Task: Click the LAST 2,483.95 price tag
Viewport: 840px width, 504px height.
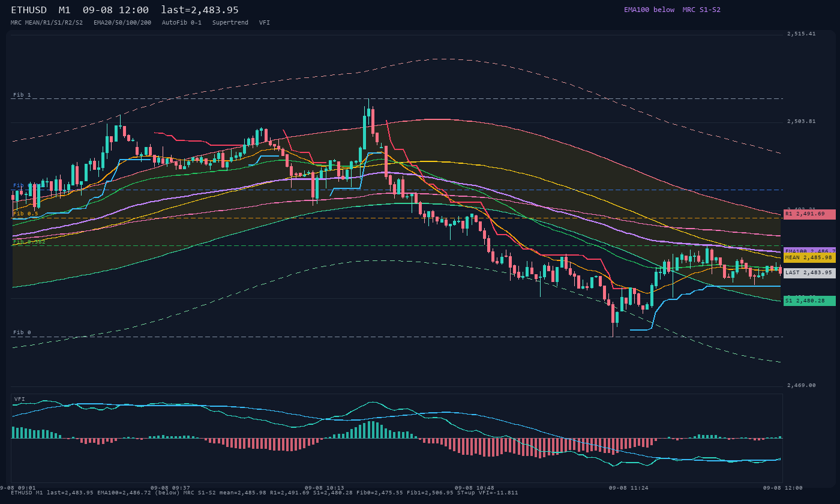Action: click(x=809, y=272)
